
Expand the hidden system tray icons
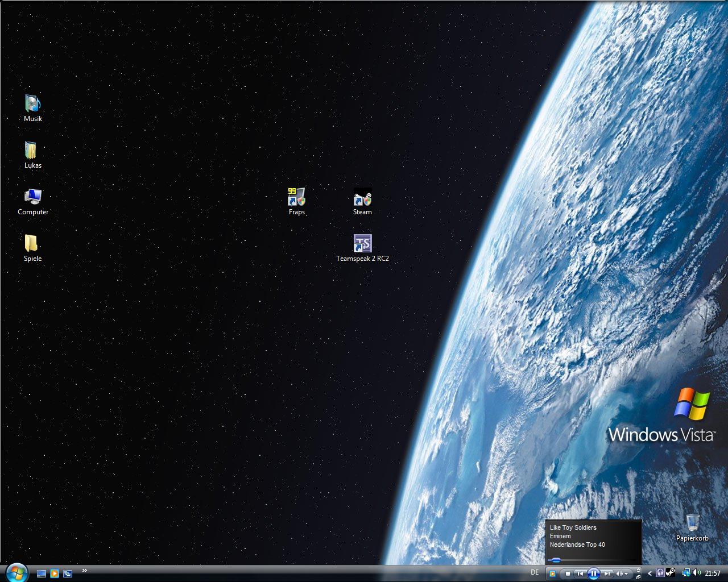click(x=650, y=573)
